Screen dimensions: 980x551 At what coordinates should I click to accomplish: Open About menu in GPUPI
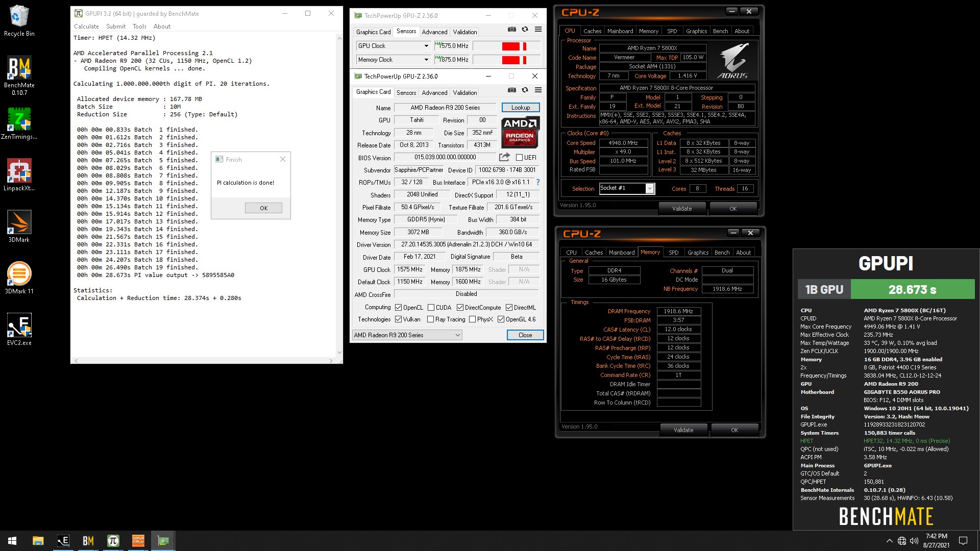162,27
